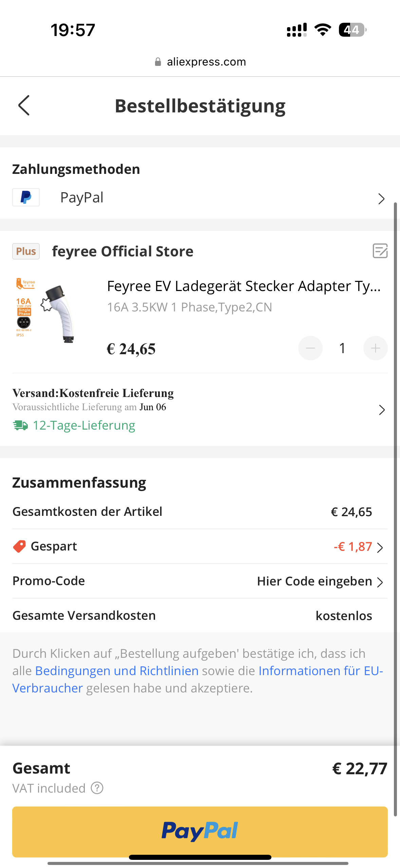Open the order note edit icon
Image resolution: width=400 pixels, height=868 pixels.
pos(380,251)
